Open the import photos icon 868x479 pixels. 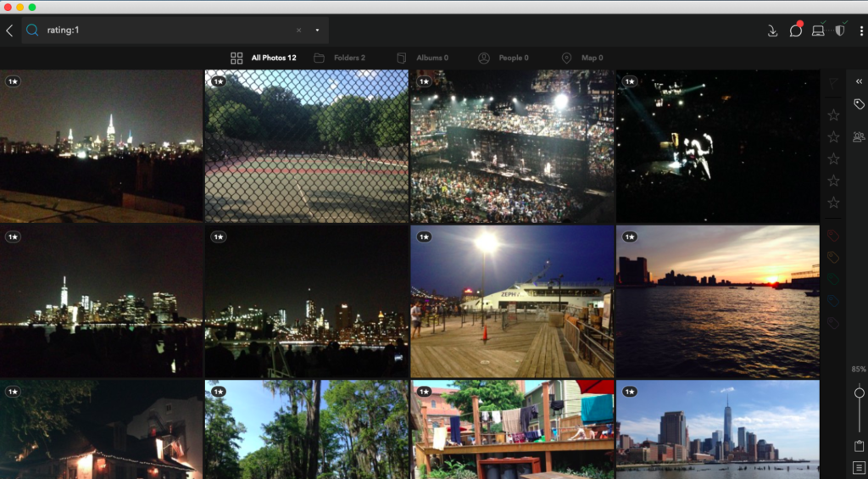tap(773, 31)
